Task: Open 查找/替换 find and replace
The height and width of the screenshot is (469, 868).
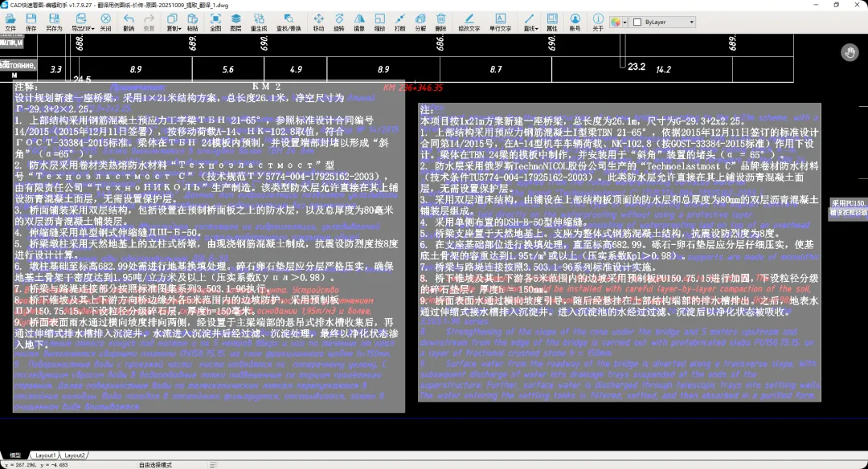Action: [288, 22]
